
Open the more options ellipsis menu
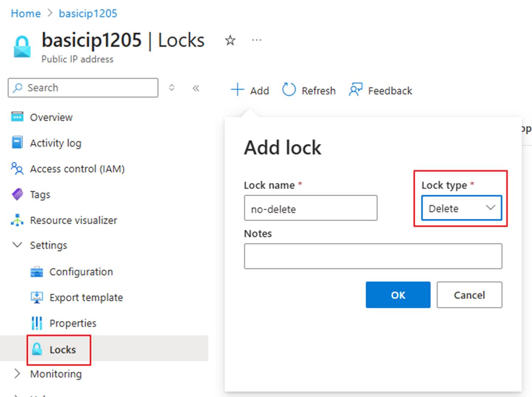(x=257, y=40)
